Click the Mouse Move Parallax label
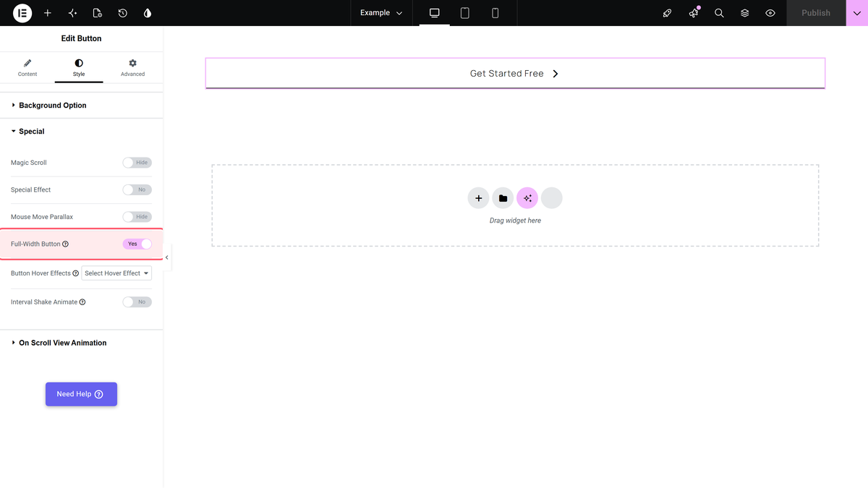 point(42,217)
